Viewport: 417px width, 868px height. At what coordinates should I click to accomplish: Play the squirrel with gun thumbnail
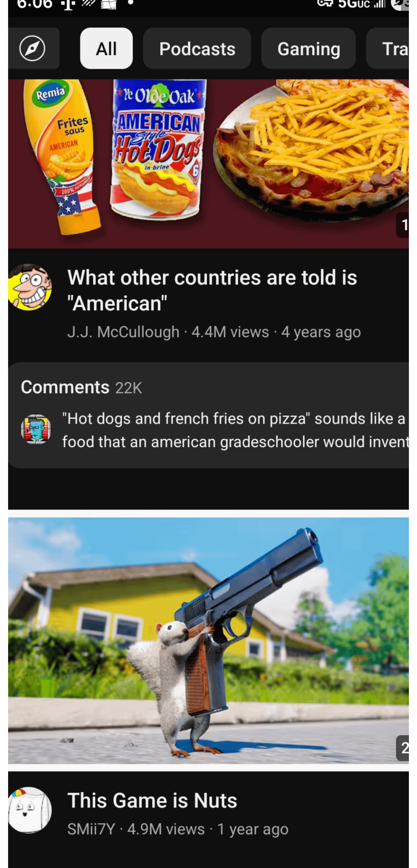pyautogui.click(x=208, y=641)
